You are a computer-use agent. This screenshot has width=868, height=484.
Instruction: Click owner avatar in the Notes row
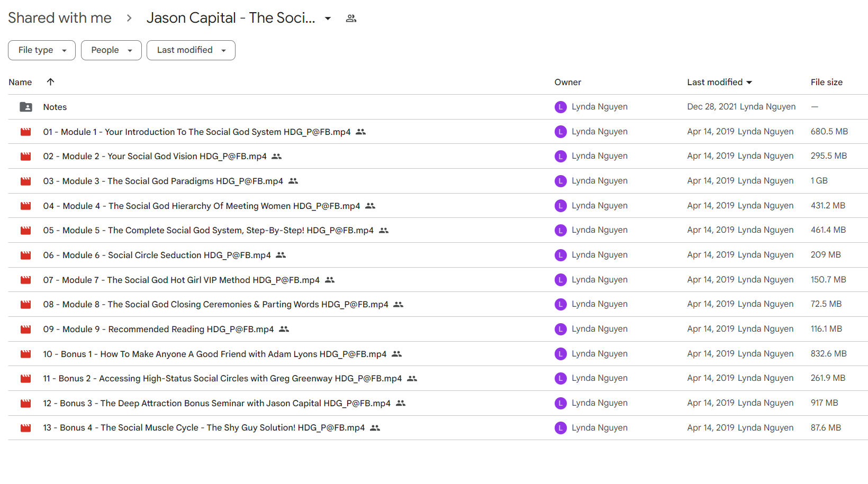(x=560, y=107)
